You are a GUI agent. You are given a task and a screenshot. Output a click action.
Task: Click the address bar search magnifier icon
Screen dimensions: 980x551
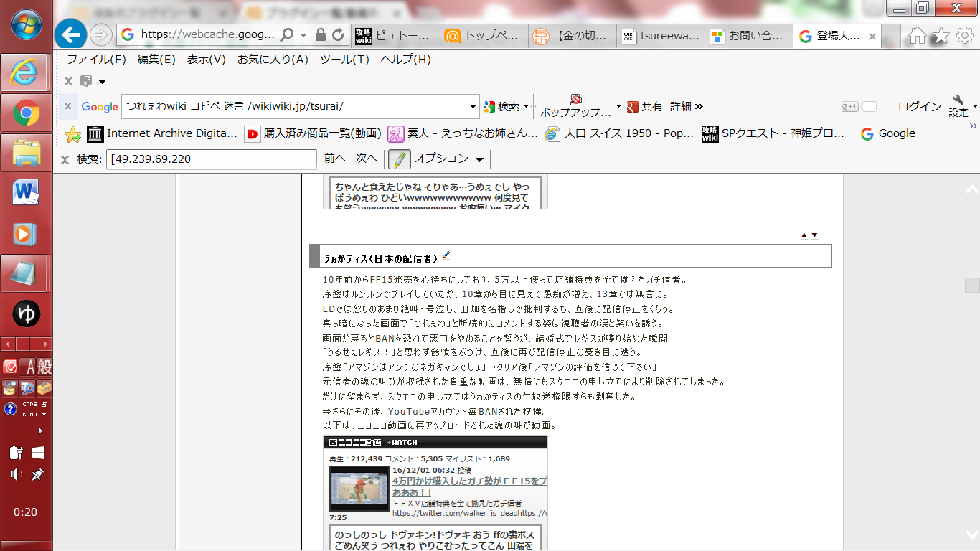tap(287, 34)
